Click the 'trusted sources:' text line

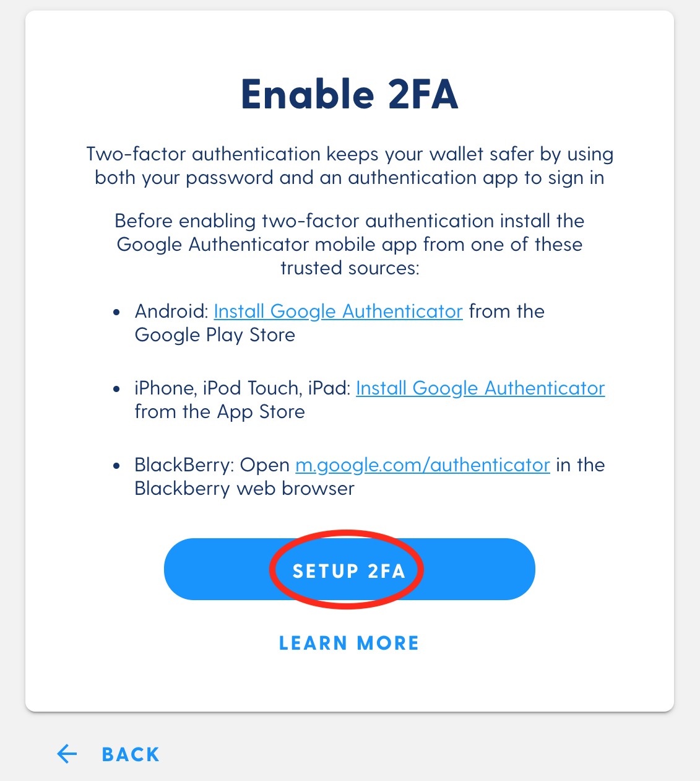[350, 268]
